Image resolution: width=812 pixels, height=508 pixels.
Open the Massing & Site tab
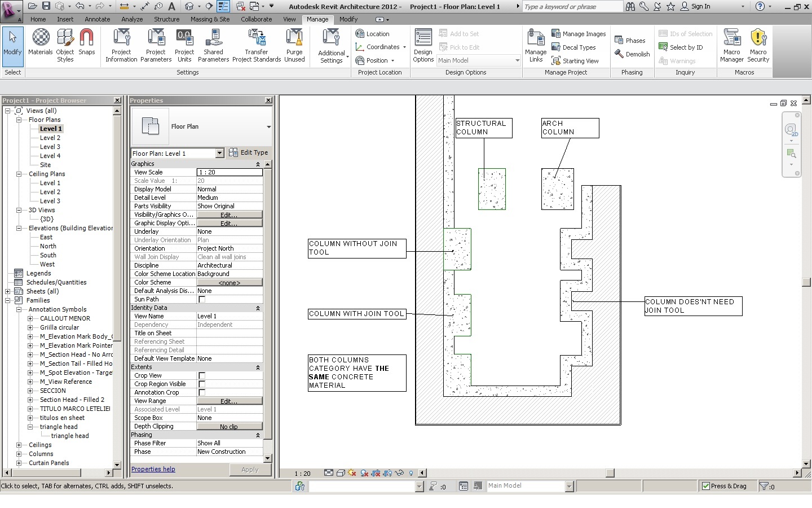(x=210, y=19)
